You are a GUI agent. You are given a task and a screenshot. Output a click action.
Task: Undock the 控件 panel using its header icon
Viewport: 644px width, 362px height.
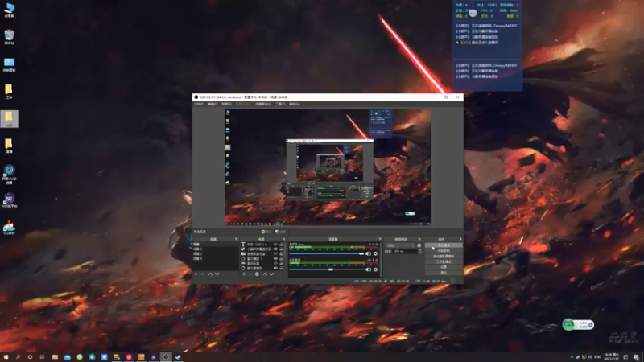pyautogui.click(x=460, y=239)
